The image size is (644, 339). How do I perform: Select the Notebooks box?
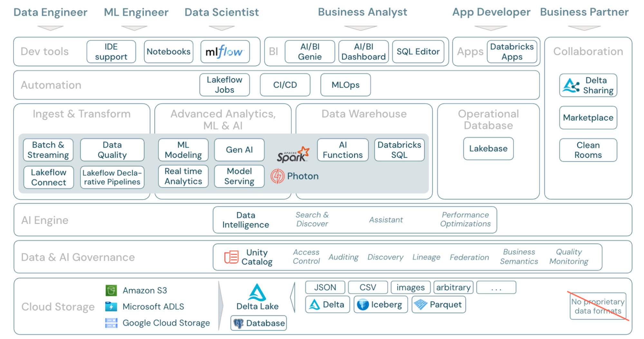click(x=168, y=52)
